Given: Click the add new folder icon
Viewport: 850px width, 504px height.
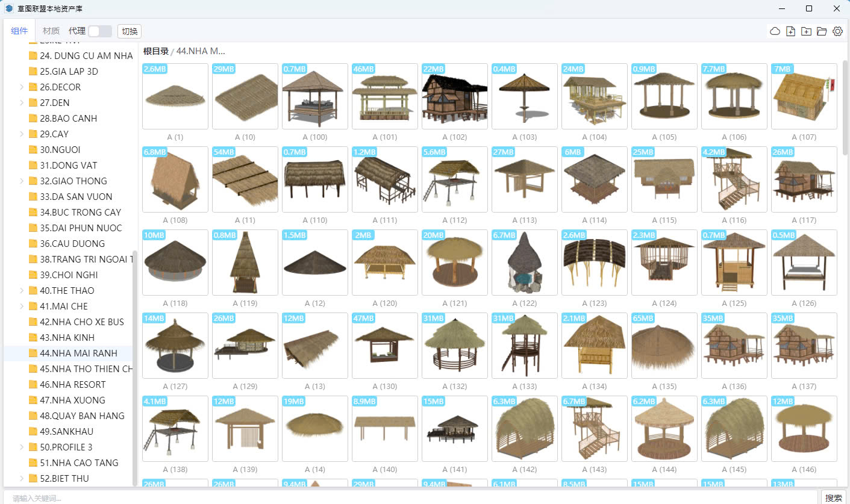Looking at the screenshot, I should tap(807, 31).
